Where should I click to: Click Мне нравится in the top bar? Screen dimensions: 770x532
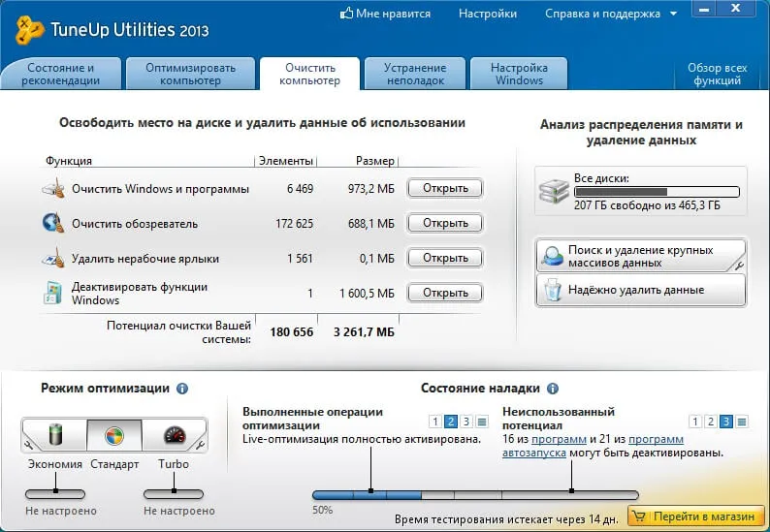click(393, 14)
